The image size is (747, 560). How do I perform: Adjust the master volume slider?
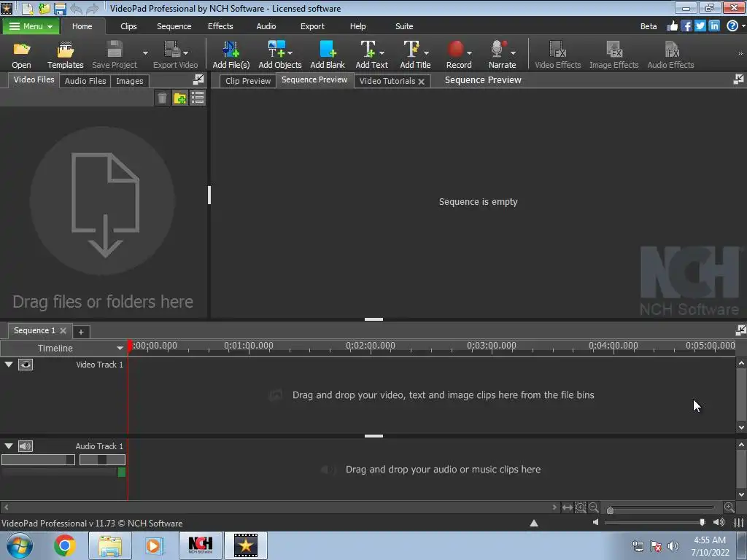pyautogui.click(x=703, y=522)
